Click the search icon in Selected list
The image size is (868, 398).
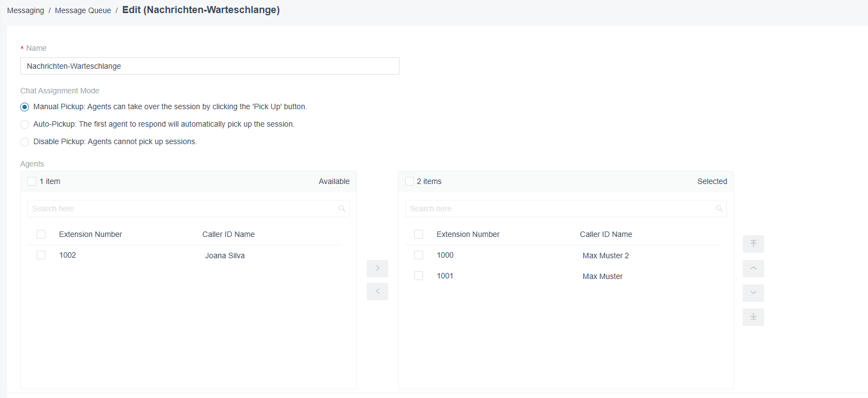(719, 209)
